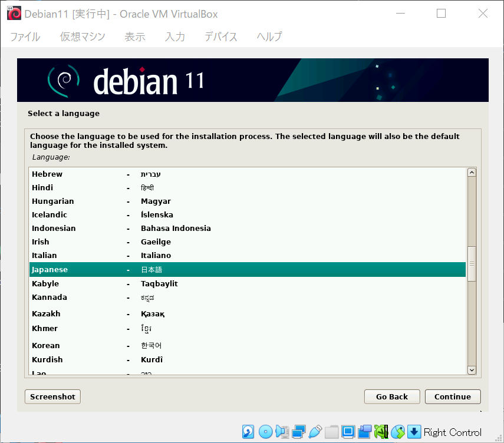Click the language list scroll-down arrow
The height and width of the screenshot is (443, 504).
pos(472,370)
